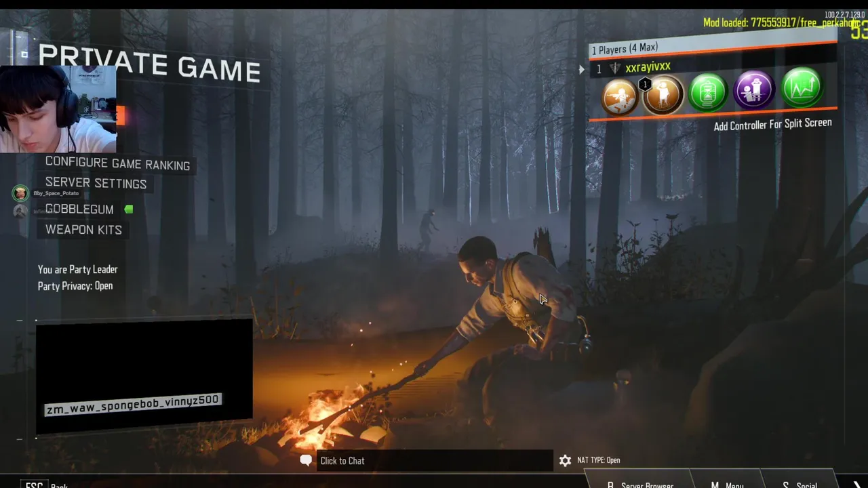Click Add Controller For Split Screen
Viewport: 868px width, 488px height.
772,125
